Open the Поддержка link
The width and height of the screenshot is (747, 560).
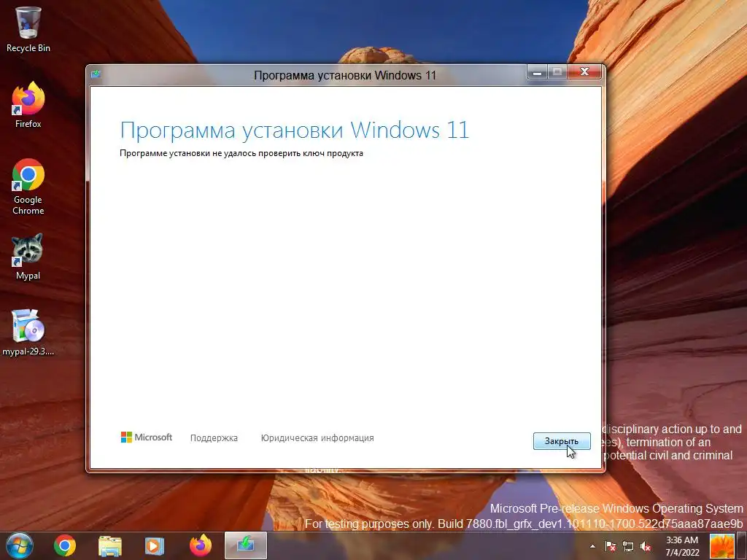point(214,438)
